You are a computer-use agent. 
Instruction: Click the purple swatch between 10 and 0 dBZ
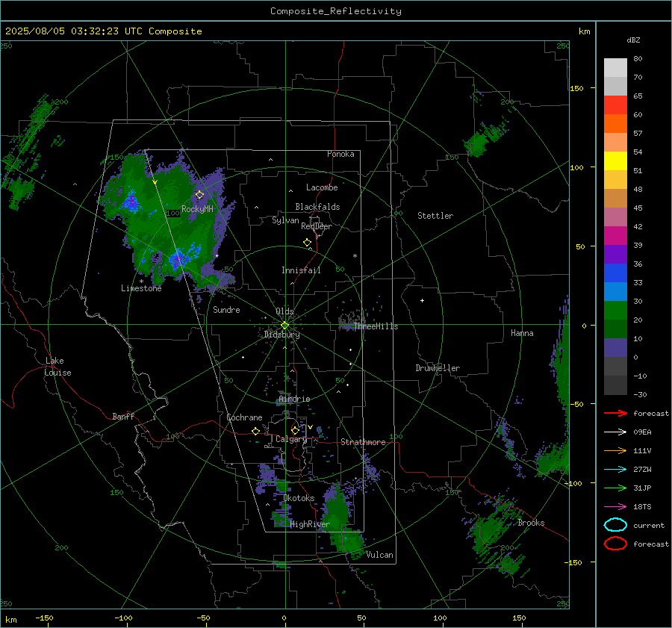(x=615, y=348)
